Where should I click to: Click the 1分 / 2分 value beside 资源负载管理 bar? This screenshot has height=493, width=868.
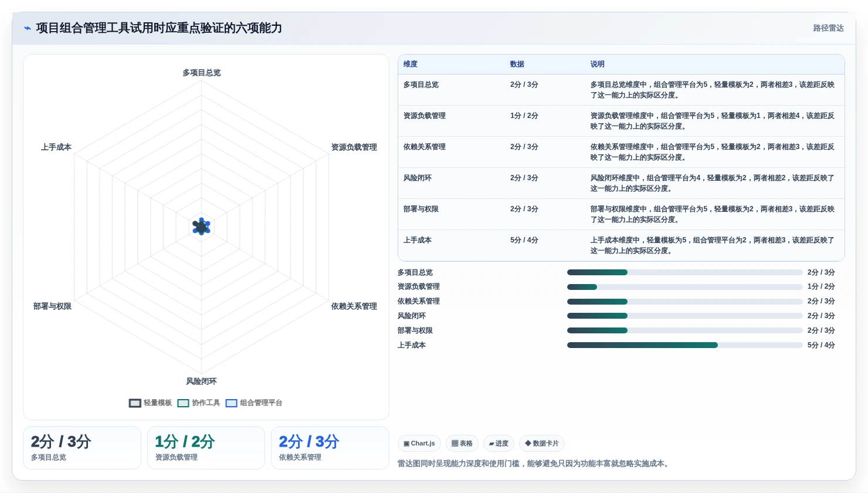[x=821, y=287]
